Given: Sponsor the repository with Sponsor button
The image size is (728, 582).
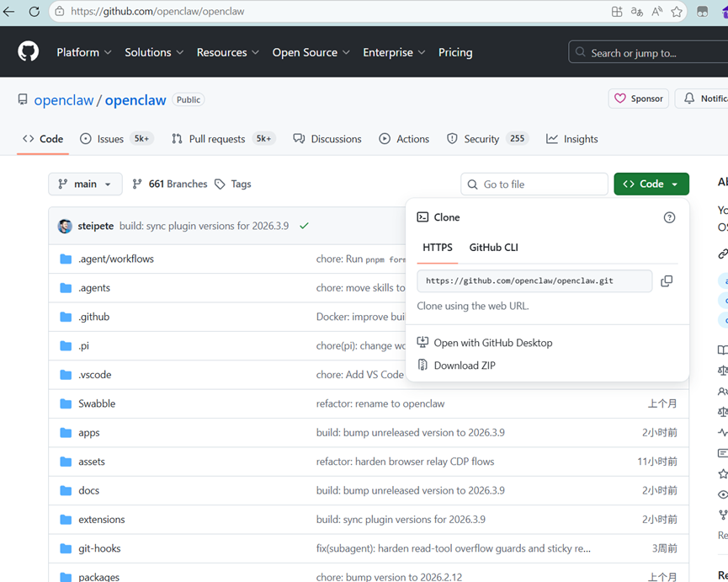Looking at the screenshot, I should (x=638, y=99).
